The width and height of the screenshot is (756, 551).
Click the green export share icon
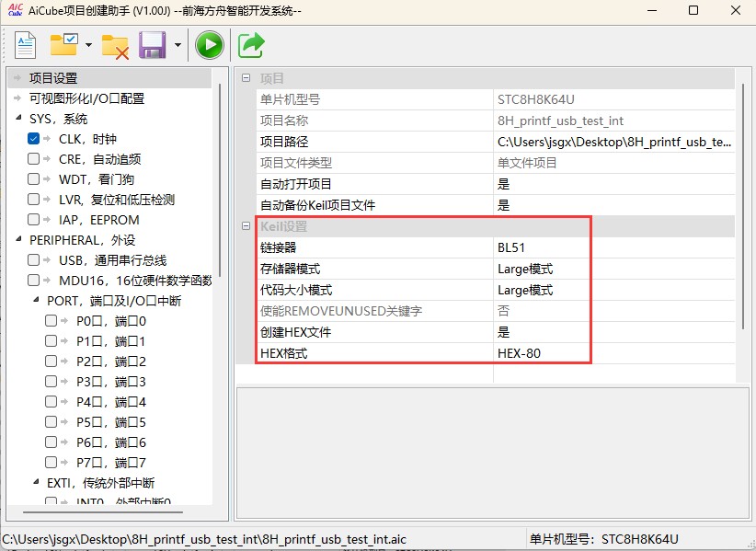pyautogui.click(x=251, y=45)
